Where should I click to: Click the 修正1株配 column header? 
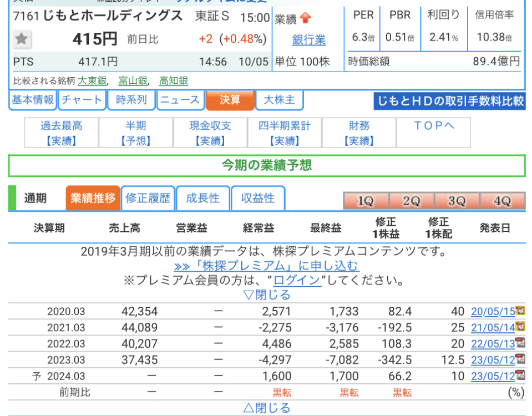pos(439,228)
